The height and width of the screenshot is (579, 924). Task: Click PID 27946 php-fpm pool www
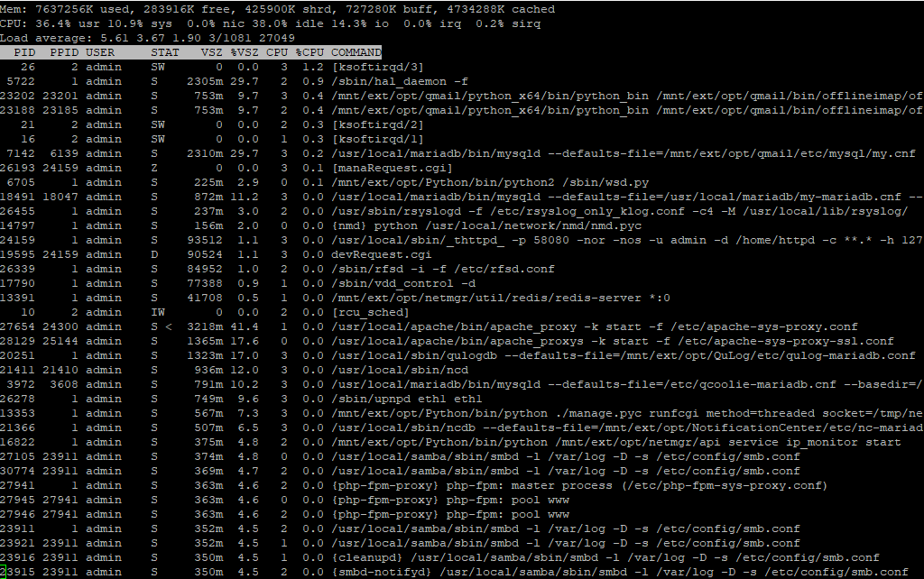[17, 514]
